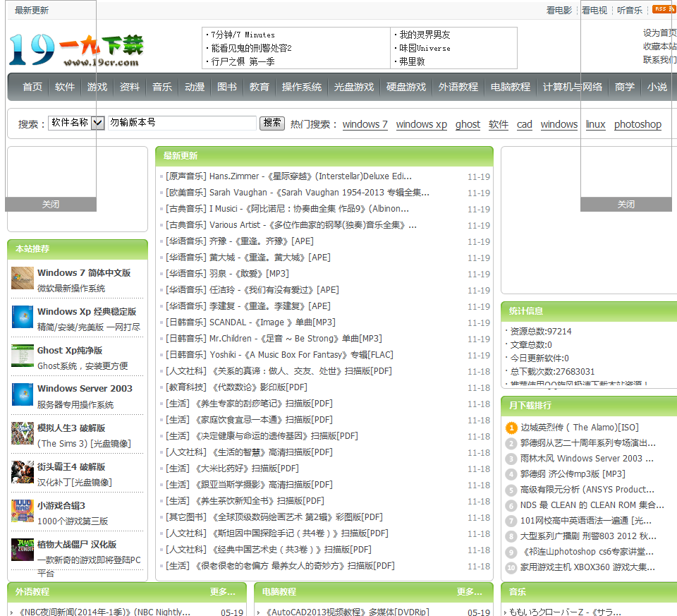Open the 电脑教程 navigation item
The image size is (677, 616).
(x=511, y=87)
